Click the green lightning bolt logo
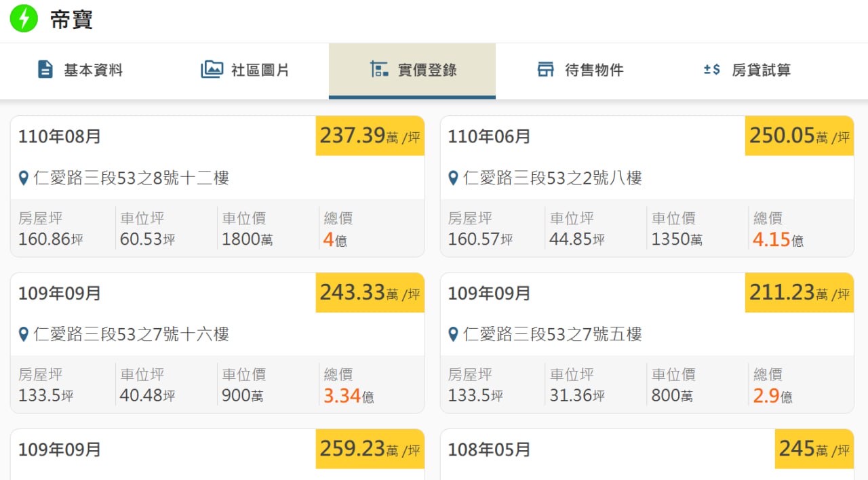This screenshot has height=480, width=868. coord(24,19)
